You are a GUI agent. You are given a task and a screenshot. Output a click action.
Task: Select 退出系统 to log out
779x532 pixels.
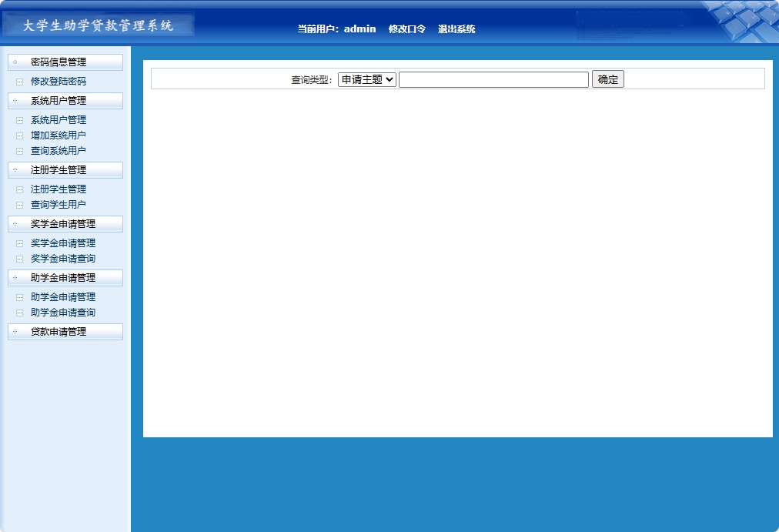(457, 28)
